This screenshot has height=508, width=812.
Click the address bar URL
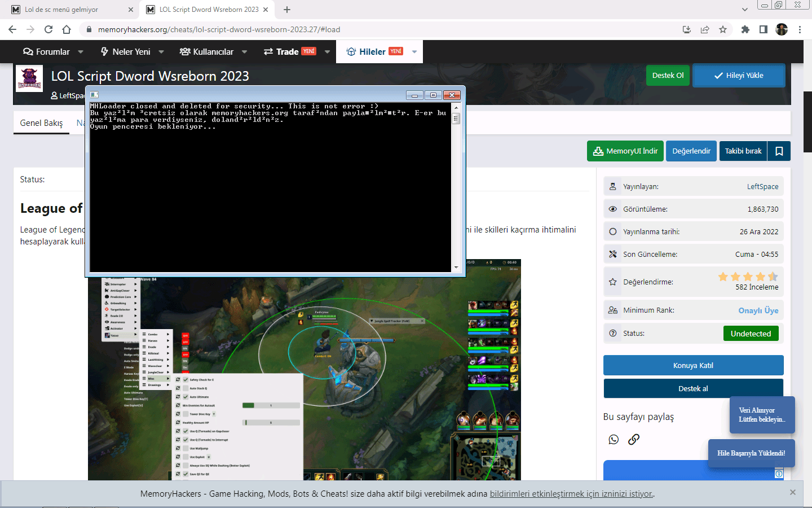219,29
